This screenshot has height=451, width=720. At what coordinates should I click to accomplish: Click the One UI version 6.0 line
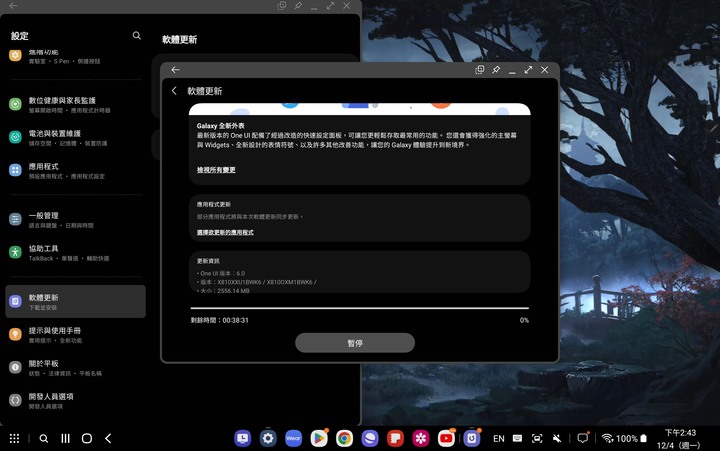coord(221,273)
